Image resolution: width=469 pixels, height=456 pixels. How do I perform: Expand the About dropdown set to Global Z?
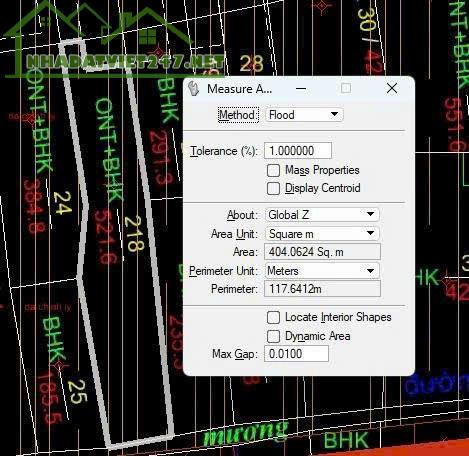[x=322, y=215]
